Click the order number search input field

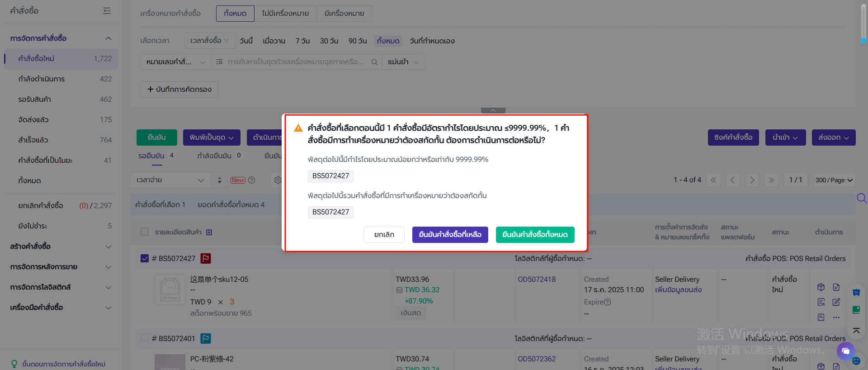coord(296,62)
